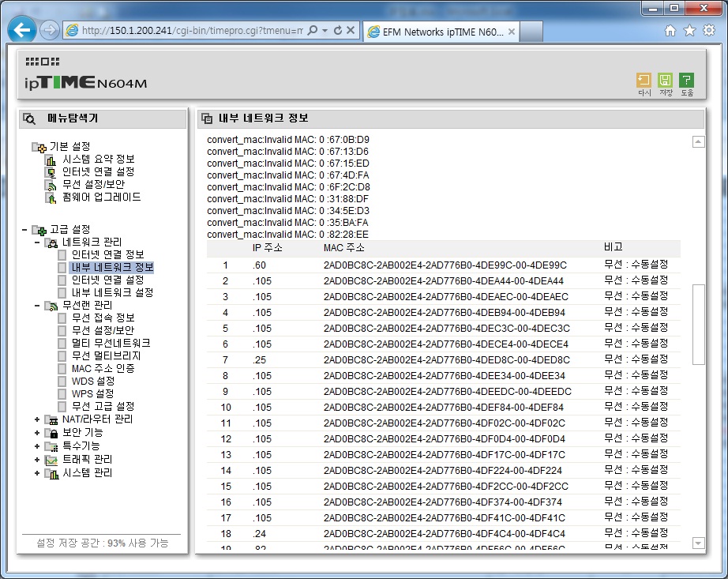This screenshot has width=728, height=579.
Task: Expand the 트래픽 관리 tree node
Action: pyautogui.click(x=37, y=460)
